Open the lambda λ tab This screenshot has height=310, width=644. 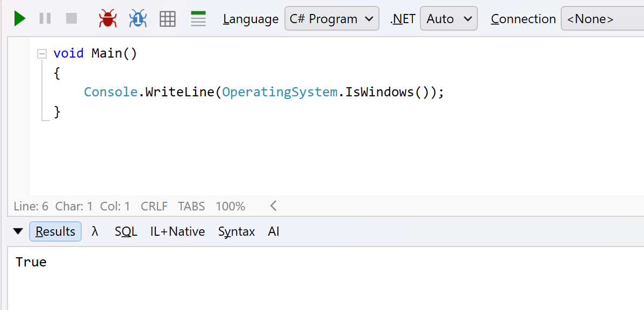click(x=95, y=231)
